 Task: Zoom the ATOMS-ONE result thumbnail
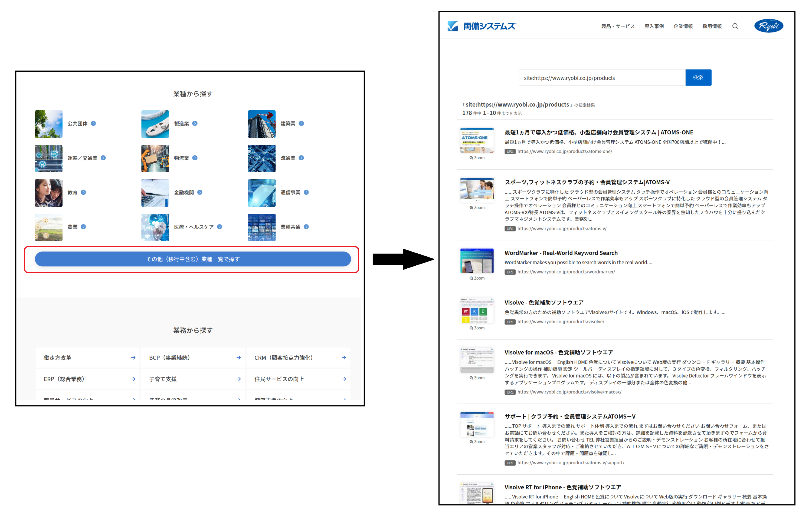point(477,158)
